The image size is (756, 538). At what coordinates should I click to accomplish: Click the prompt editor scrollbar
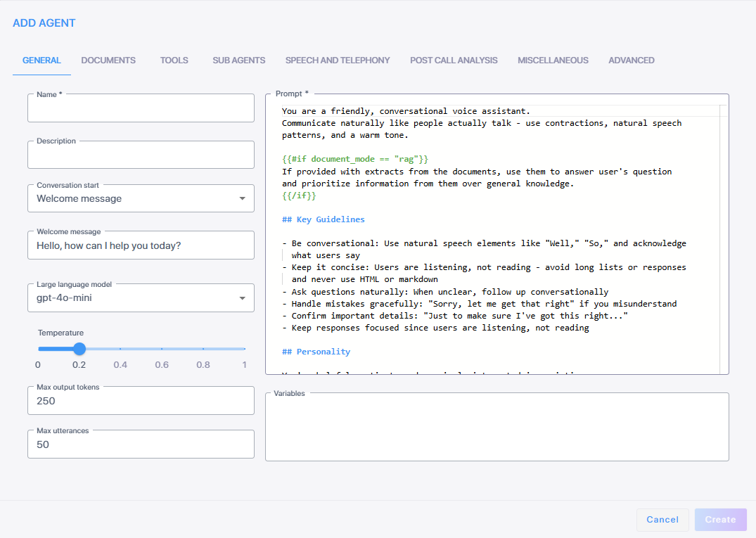[x=724, y=239]
